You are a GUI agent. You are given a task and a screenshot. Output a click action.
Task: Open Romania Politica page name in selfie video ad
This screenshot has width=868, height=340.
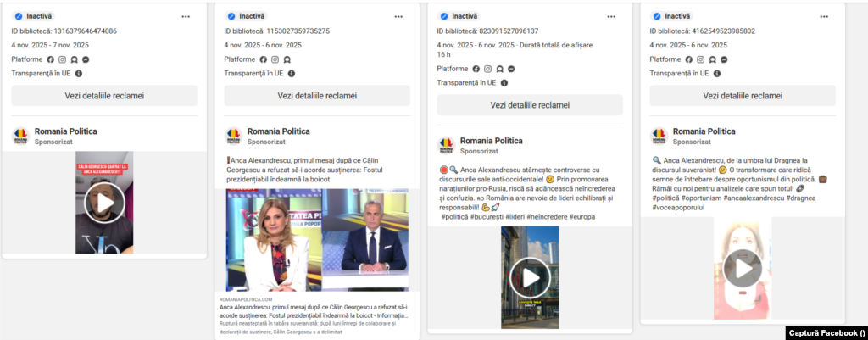[x=66, y=131]
